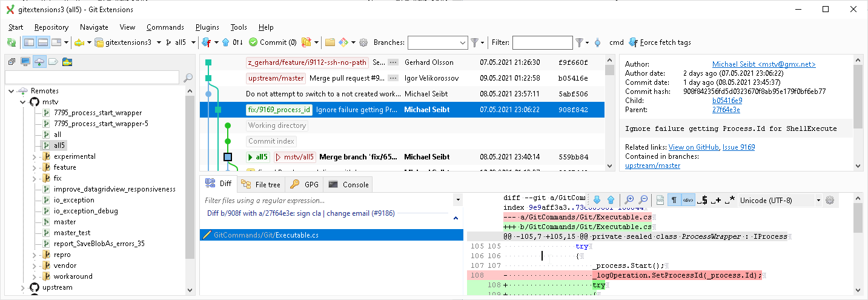Open the layout options dropdown arrow

coord(66,42)
